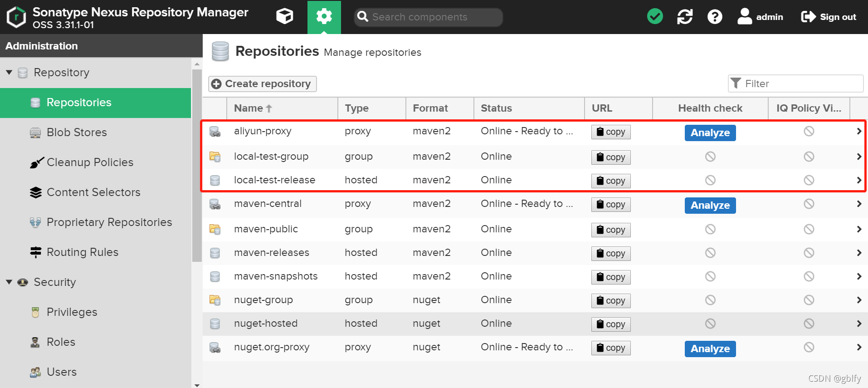Click Create repository button
868x388 pixels.
(262, 83)
